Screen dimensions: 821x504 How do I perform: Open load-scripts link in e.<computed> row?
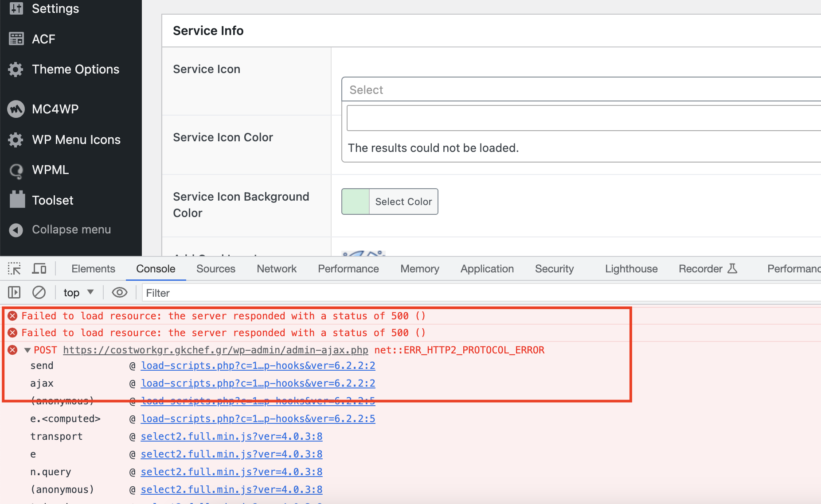click(258, 419)
